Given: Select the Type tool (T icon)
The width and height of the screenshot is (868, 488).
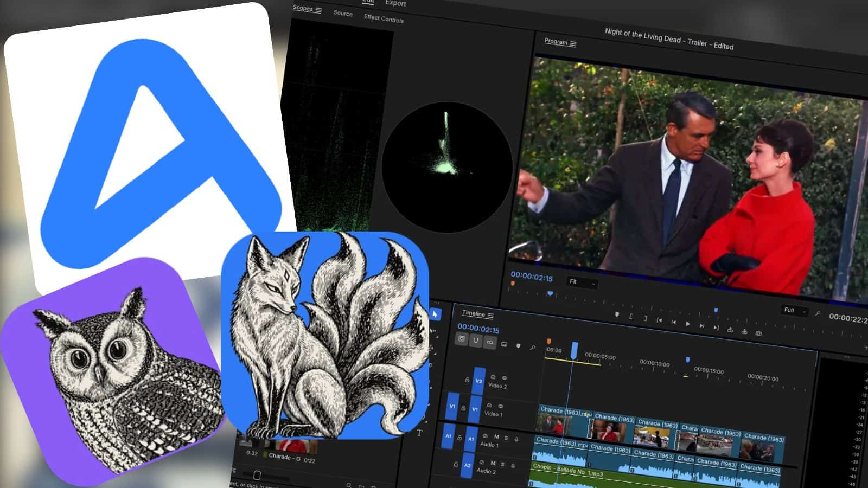Looking at the screenshot, I should coord(419,433).
